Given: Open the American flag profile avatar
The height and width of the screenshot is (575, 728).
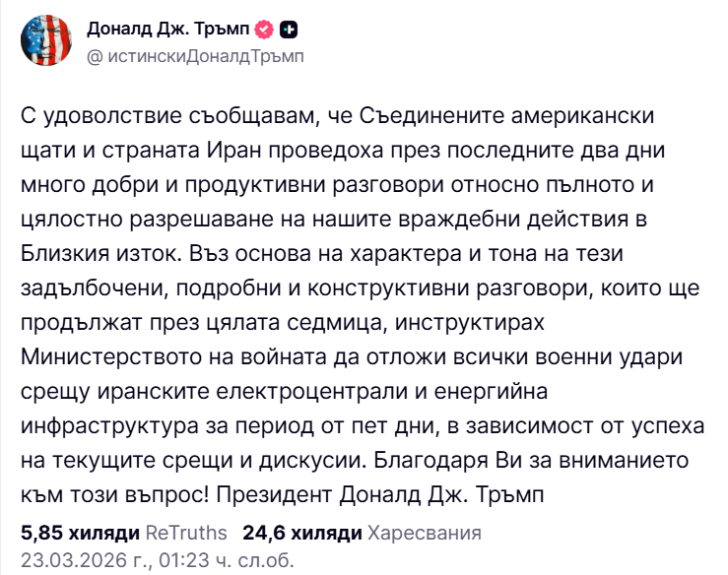Looking at the screenshot, I should [x=48, y=42].
